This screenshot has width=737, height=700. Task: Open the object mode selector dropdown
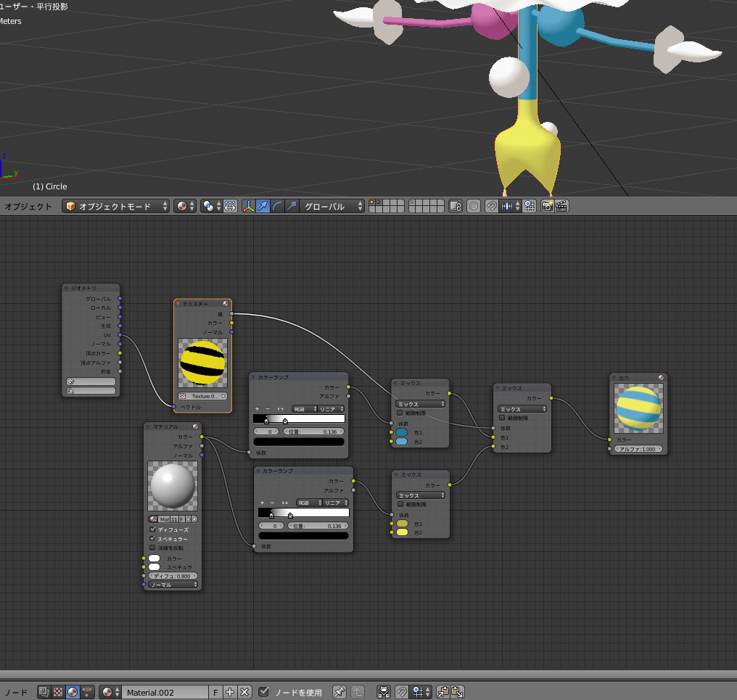[x=115, y=206]
